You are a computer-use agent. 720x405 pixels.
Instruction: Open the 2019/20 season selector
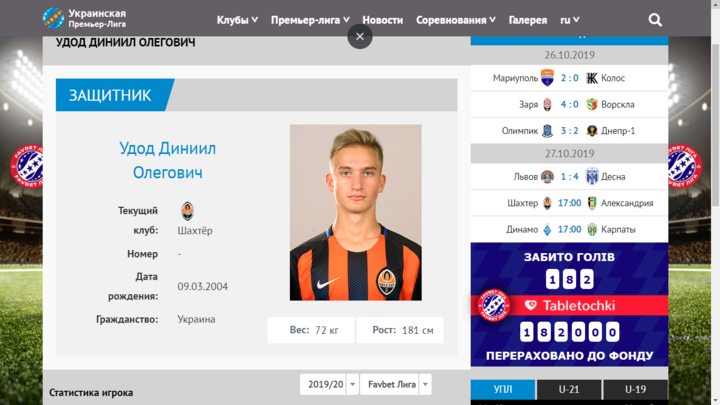coord(329,384)
